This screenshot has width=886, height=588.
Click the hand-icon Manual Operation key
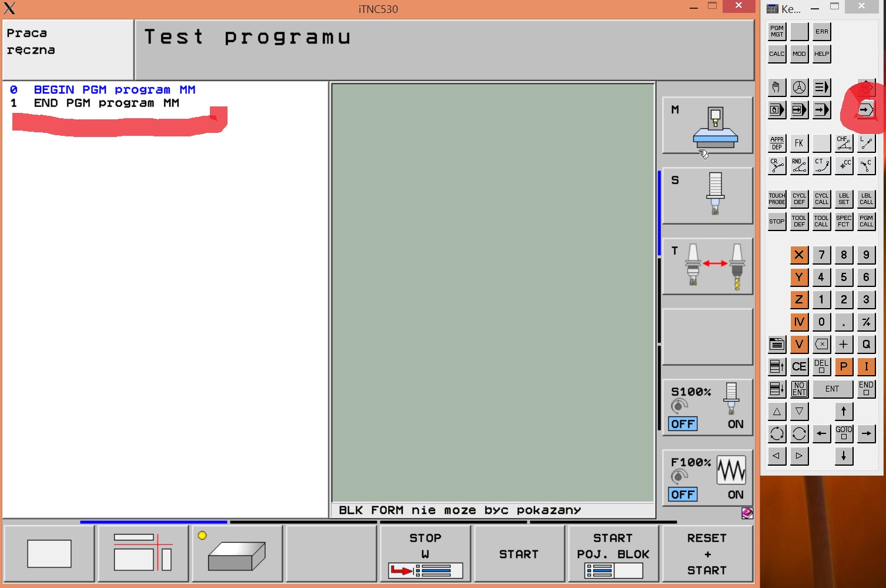click(x=777, y=88)
